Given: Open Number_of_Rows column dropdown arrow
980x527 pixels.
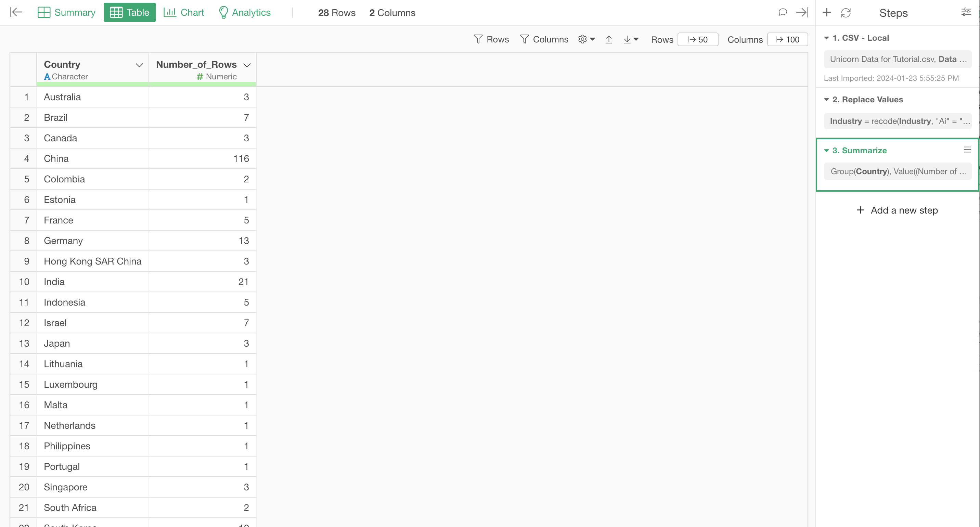Looking at the screenshot, I should (247, 65).
